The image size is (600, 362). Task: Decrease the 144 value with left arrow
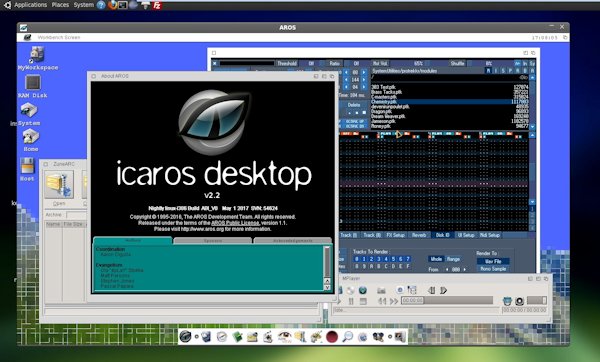pos(346,80)
